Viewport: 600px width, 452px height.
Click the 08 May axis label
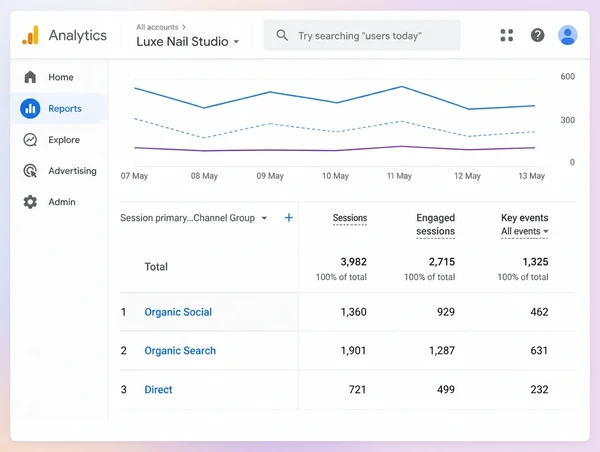coord(204,176)
